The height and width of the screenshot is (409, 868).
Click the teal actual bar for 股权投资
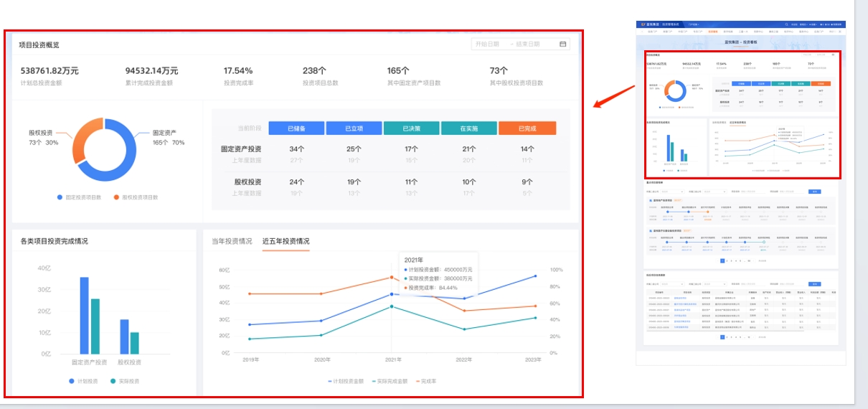coord(135,343)
